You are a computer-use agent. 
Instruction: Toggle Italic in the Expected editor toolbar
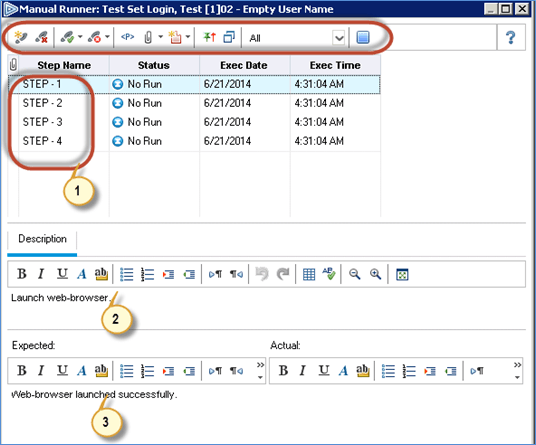click(x=41, y=370)
